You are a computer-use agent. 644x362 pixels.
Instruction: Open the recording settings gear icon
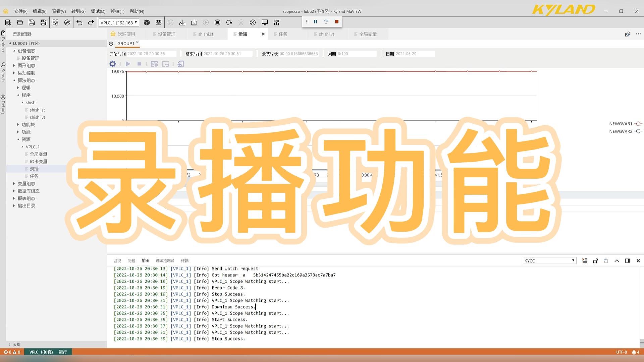pyautogui.click(x=113, y=64)
